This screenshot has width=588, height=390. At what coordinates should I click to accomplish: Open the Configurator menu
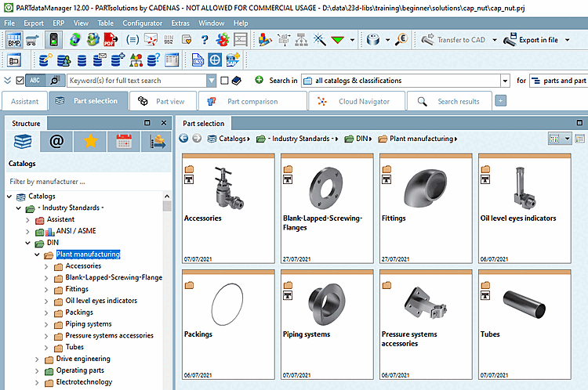pos(142,23)
